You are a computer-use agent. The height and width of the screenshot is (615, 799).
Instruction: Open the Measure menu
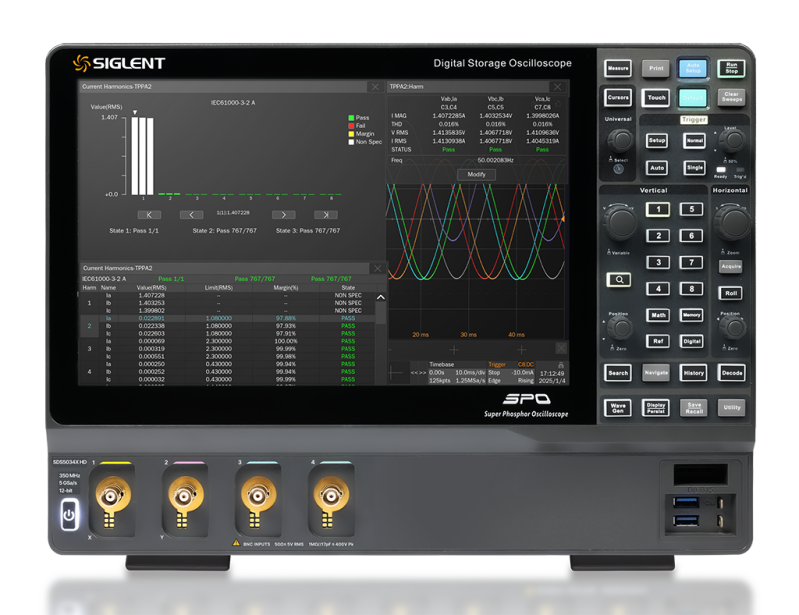coord(618,68)
